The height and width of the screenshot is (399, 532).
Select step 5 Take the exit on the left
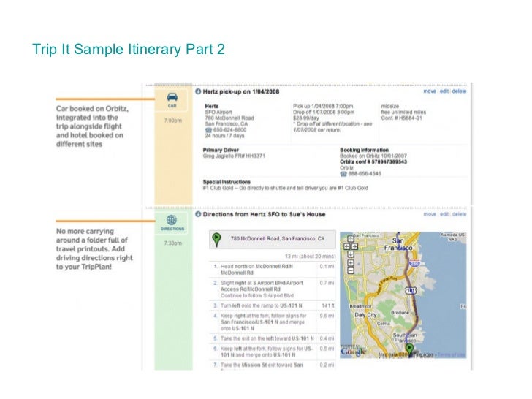tap(273, 338)
